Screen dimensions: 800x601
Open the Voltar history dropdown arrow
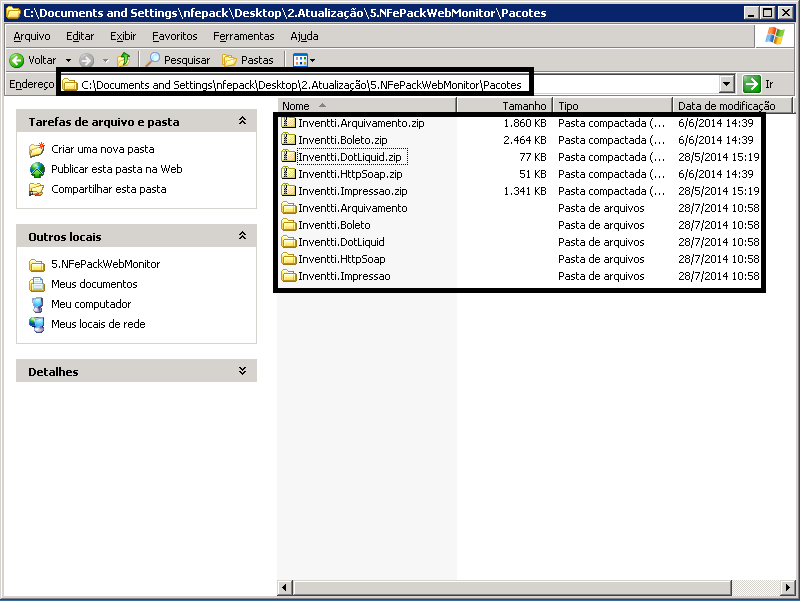tap(68, 60)
